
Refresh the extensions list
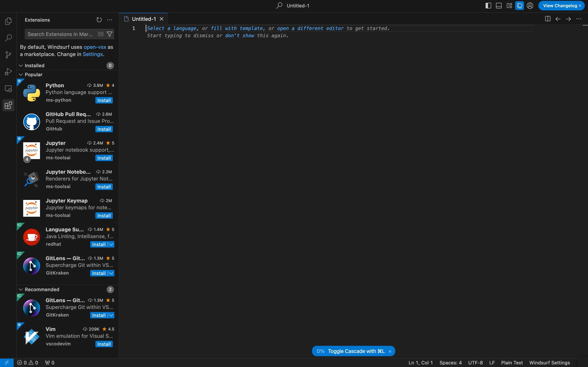coord(99,20)
